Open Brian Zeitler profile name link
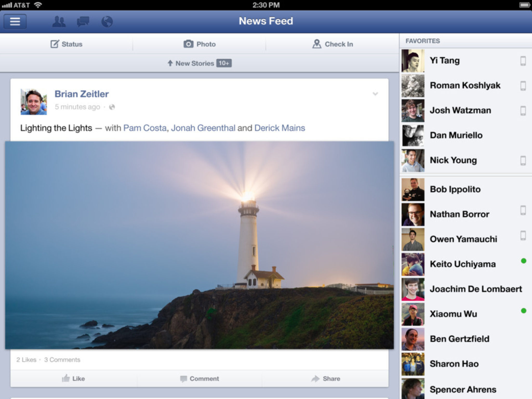This screenshot has height=399, width=532. pyautogui.click(x=82, y=94)
